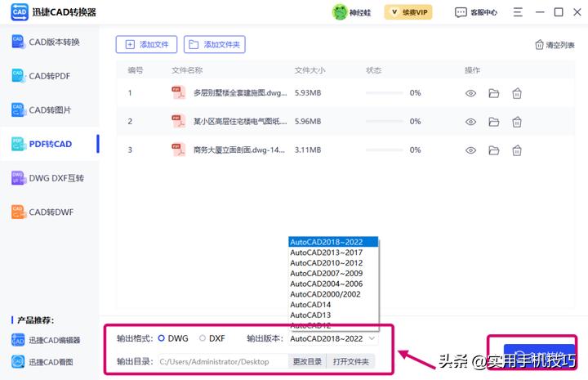The height and width of the screenshot is (380, 588).
Task: Click file name 多层别墅楼全套建施图.dwg
Action: 240,92
